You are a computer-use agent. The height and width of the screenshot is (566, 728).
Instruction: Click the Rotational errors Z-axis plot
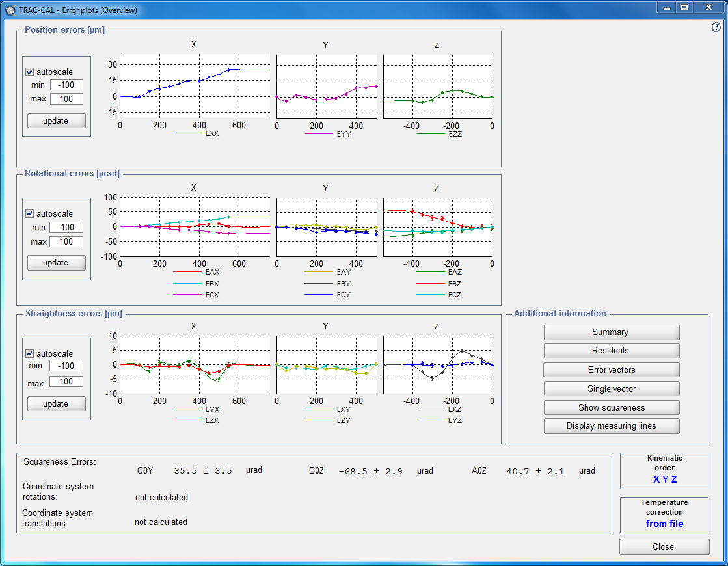(x=438, y=227)
